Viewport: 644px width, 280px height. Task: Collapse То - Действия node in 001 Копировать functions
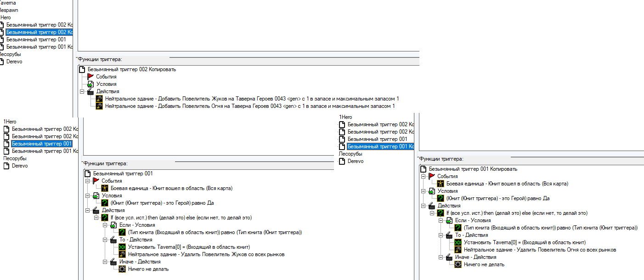point(441,235)
